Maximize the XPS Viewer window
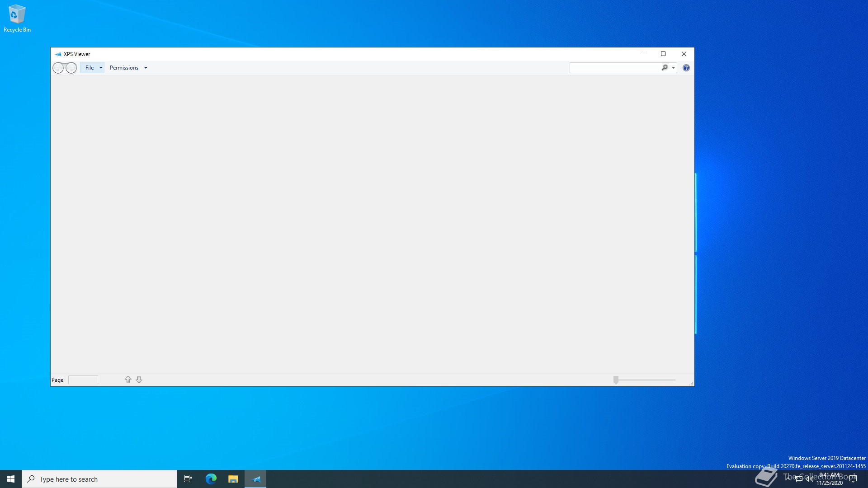The width and height of the screenshot is (868, 488). point(663,54)
